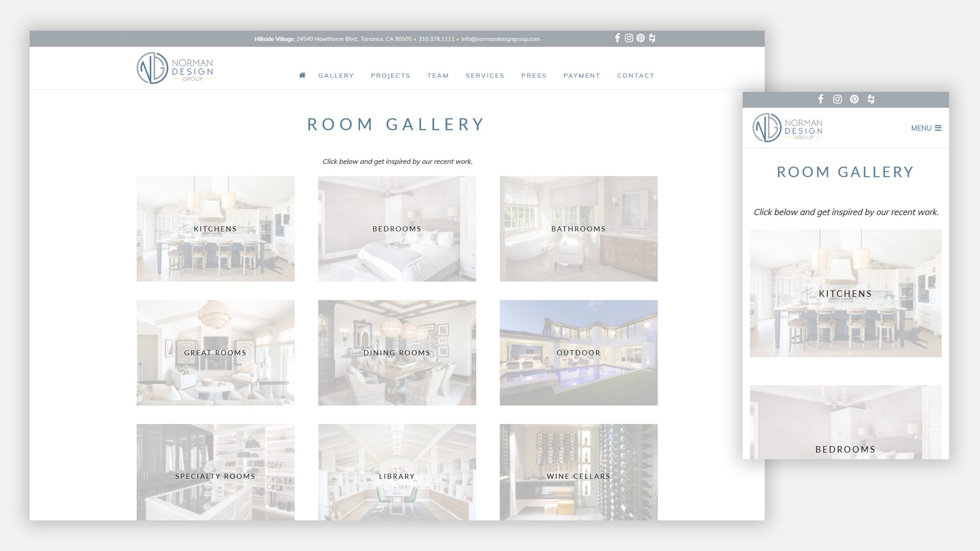This screenshot has width=980, height=551.
Task: Click the Pinterest icon in header
Action: tap(639, 38)
